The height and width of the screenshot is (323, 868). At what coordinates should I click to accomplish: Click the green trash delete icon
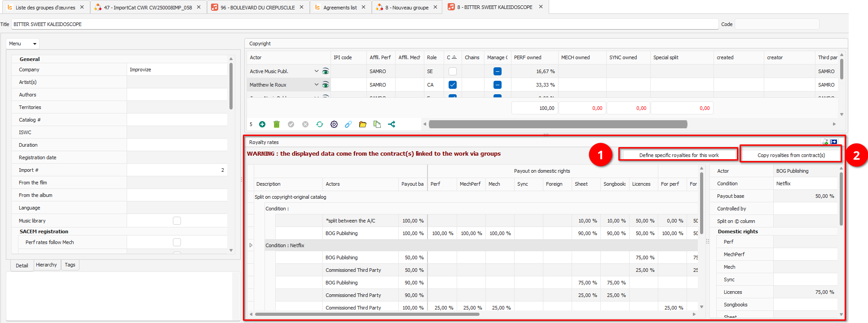[277, 124]
